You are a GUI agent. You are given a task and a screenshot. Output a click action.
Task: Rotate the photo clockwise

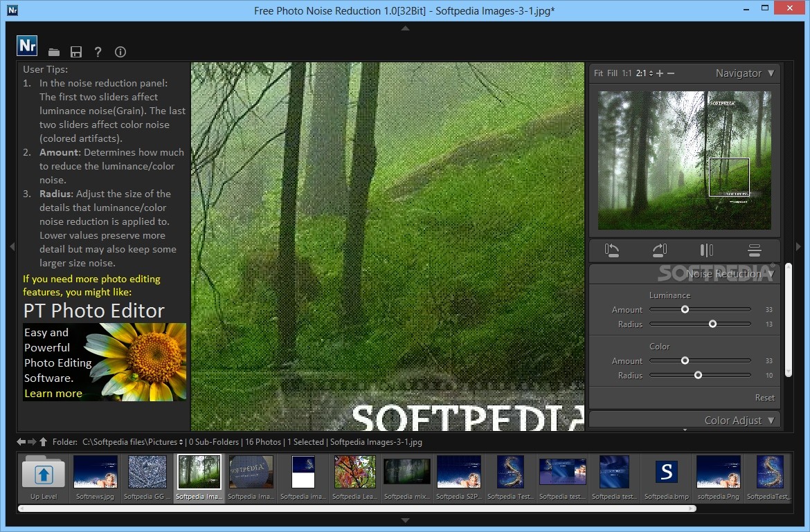tap(660, 250)
